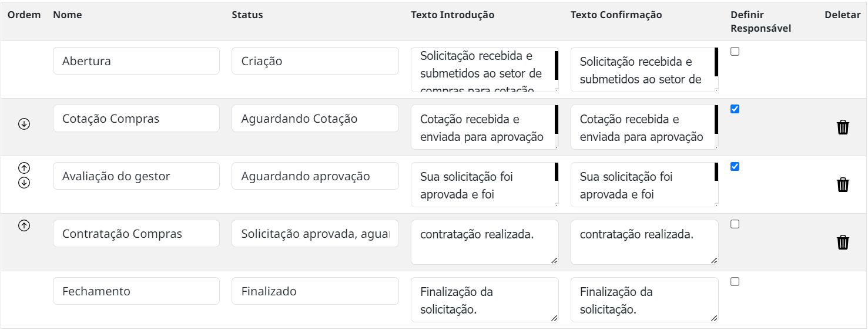Screen dimensions: 868x330
Task: Edit Contratação Compras Texto Confirmação textarea
Action: click(645, 243)
